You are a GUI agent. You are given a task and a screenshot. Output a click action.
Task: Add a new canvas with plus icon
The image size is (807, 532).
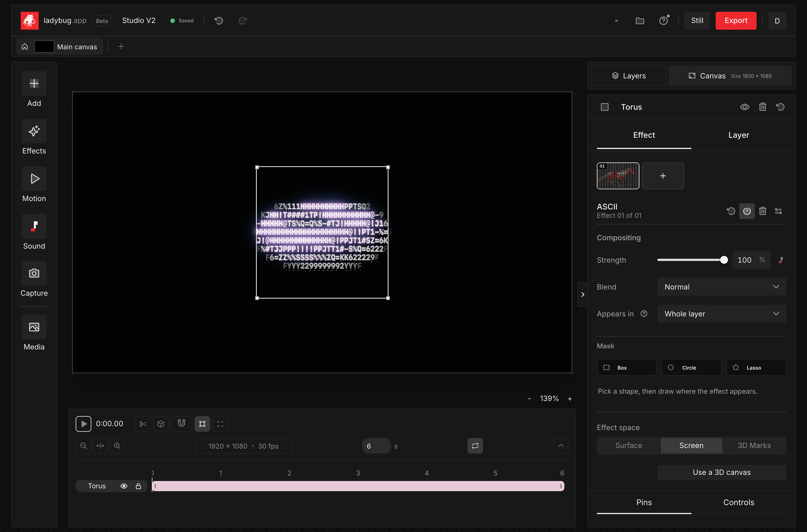point(121,46)
